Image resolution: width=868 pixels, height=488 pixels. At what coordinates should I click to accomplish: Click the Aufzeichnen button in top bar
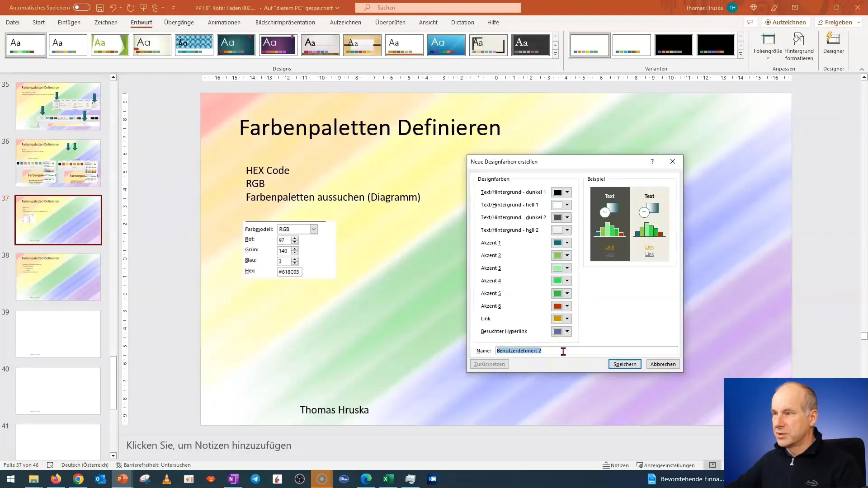[784, 22]
